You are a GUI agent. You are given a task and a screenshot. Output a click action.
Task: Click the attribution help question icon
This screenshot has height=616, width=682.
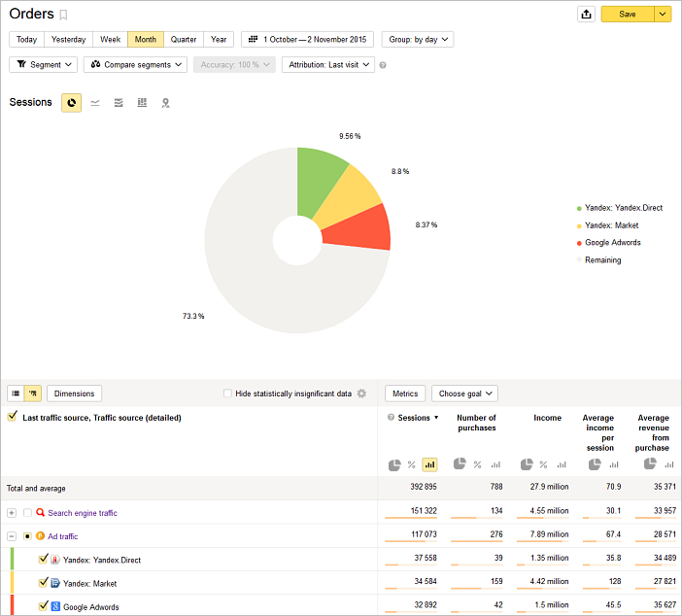point(383,66)
